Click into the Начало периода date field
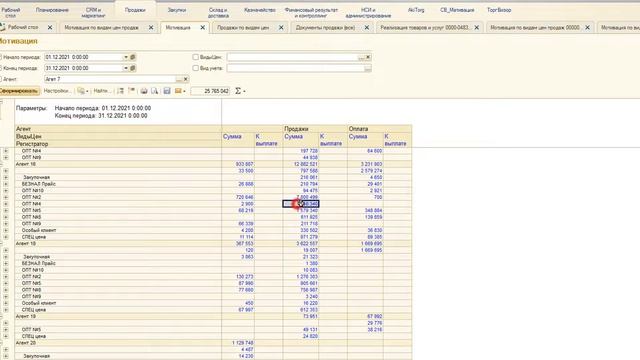Viewport: 640px width, 360px height. [83, 57]
